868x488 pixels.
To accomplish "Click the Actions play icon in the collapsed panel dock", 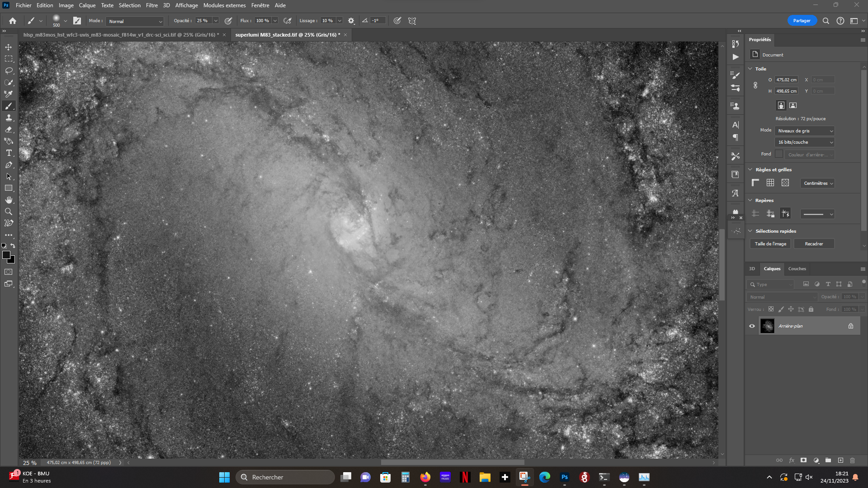I will coord(736,57).
